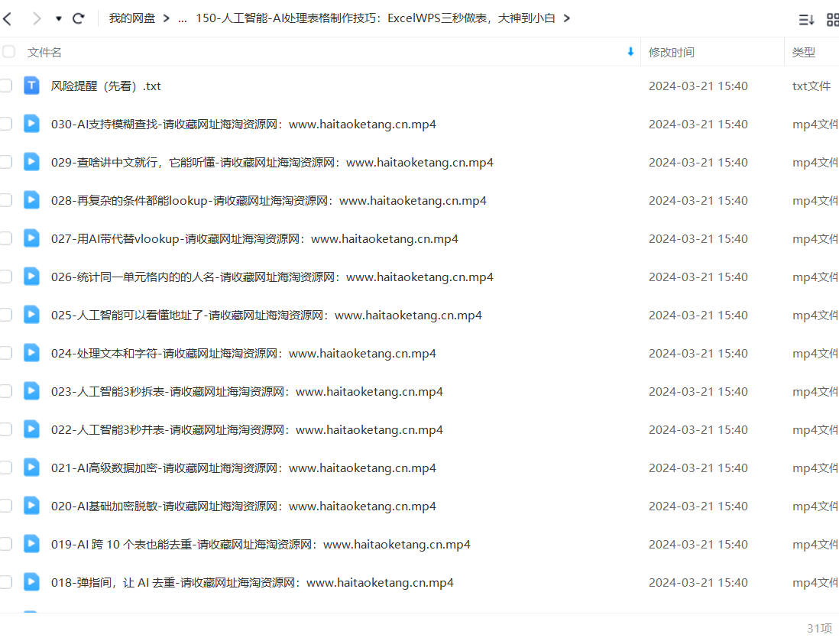Go forward with the right arrow
Viewport: 839px width, 644px height.
37,19
